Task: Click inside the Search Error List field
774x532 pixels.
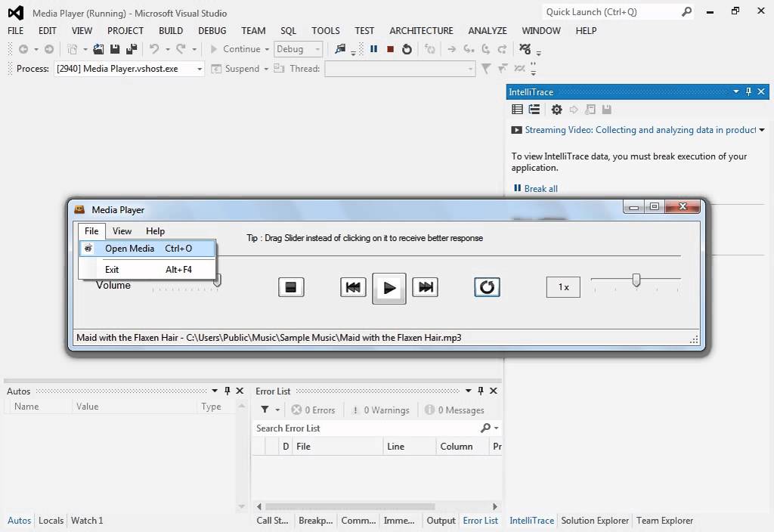Action: pyautogui.click(x=367, y=428)
